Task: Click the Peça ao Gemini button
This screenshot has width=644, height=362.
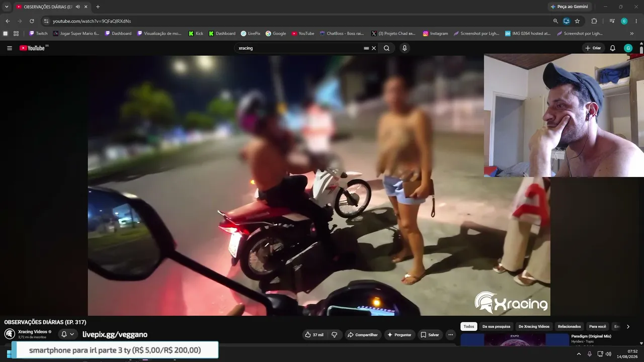Action: [x=569, y=7]
